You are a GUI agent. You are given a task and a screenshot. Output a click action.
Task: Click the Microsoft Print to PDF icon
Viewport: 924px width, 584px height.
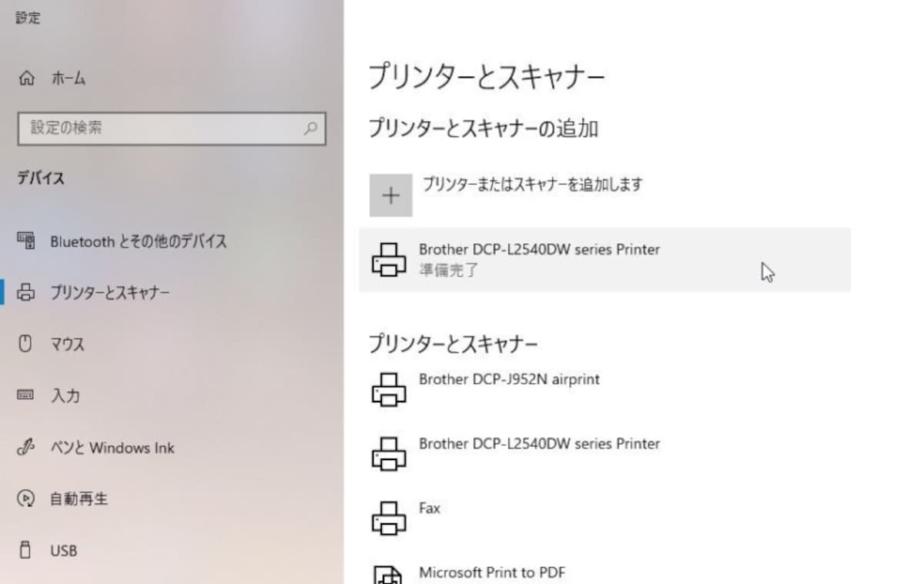(389, 575)
